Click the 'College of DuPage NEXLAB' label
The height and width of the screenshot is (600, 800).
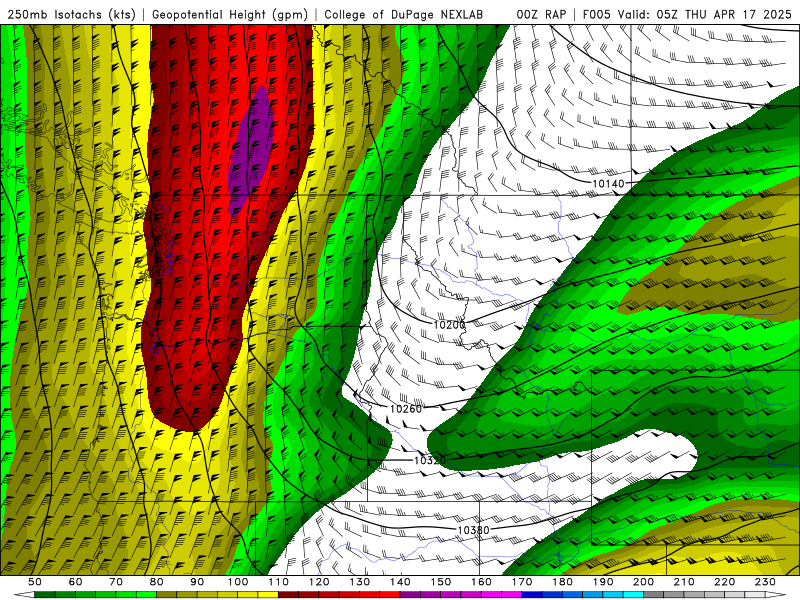point(403,14)
